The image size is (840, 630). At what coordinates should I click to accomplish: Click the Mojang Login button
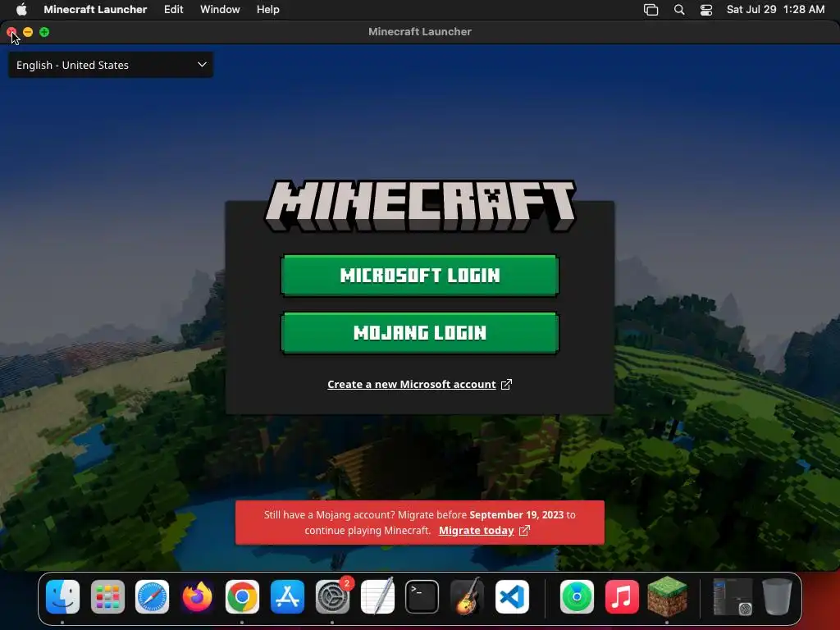click(x=420, y=333)
